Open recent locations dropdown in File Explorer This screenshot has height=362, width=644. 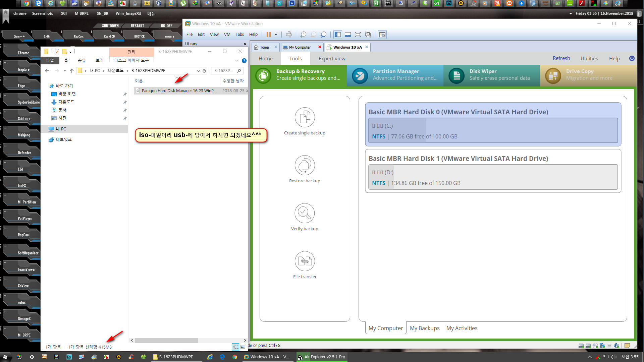[x=65, y=71]
